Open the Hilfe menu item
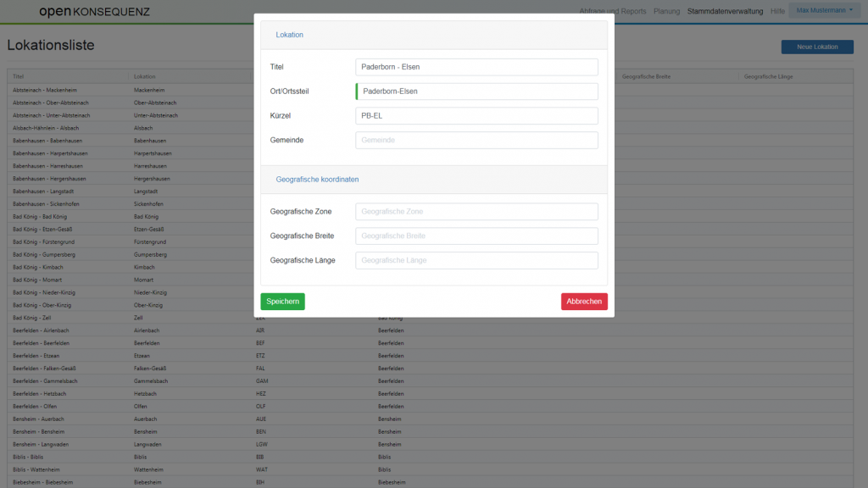The image size is (868, 488). point(777,12)
